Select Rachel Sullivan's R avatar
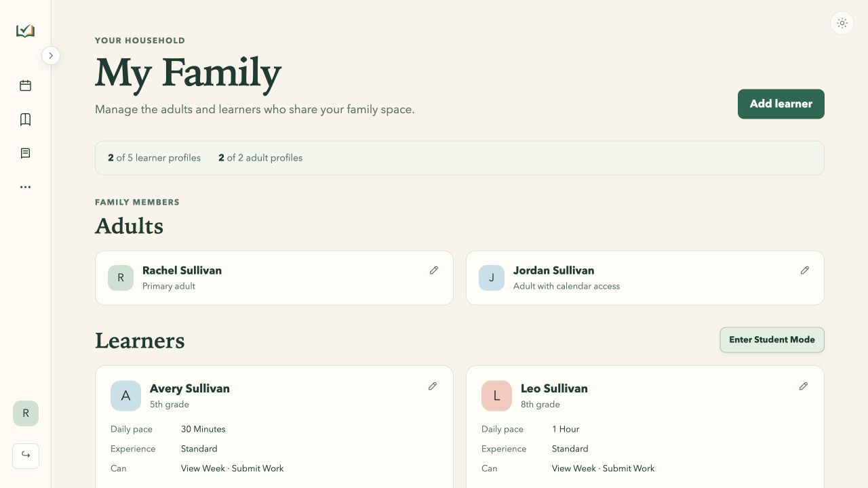The width and height of the screenshot is (868, 488). tap(121, 278)
